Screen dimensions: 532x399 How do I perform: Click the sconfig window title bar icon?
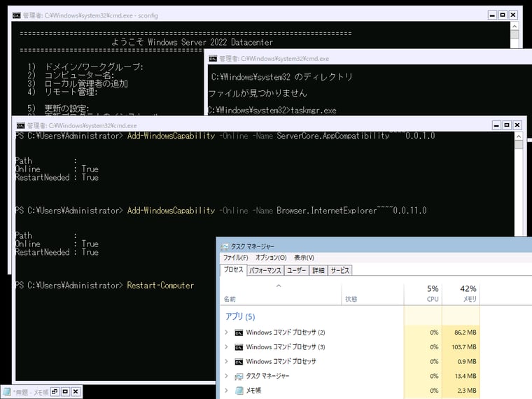point(16,15)
